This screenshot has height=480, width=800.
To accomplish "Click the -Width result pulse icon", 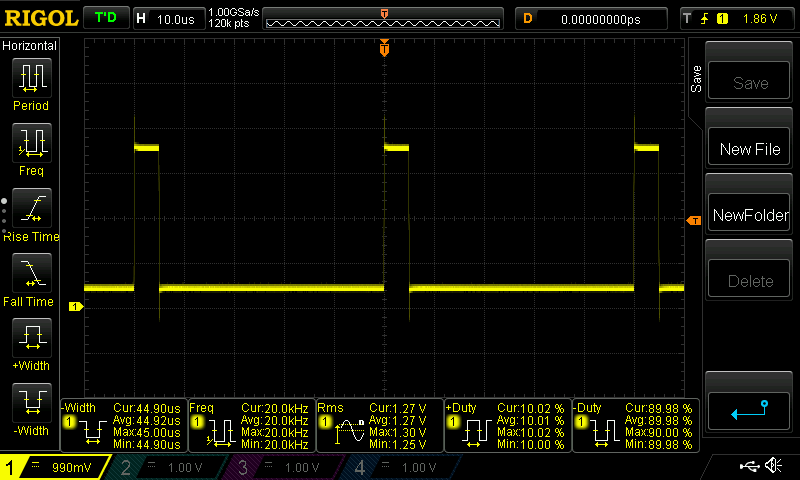I will 93,433.
